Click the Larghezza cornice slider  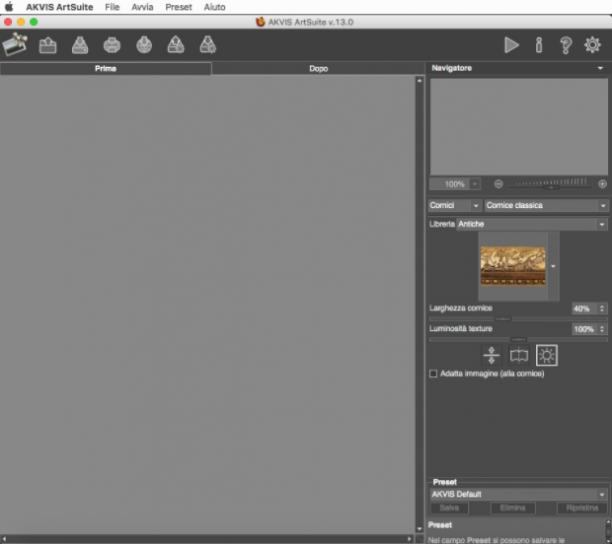[518, 319]
